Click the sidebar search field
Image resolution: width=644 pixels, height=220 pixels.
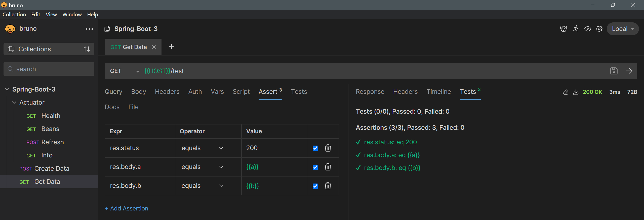pyautogui.click(x=49, y=69)
